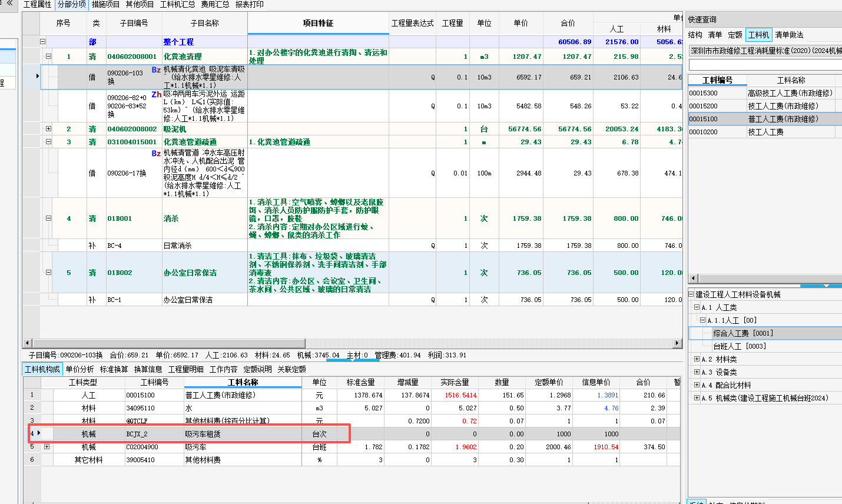This screenshot has width=842, height=504.
Task: Select the 清单 tab in the quick query panel
Action: click(x=717, y=35)
